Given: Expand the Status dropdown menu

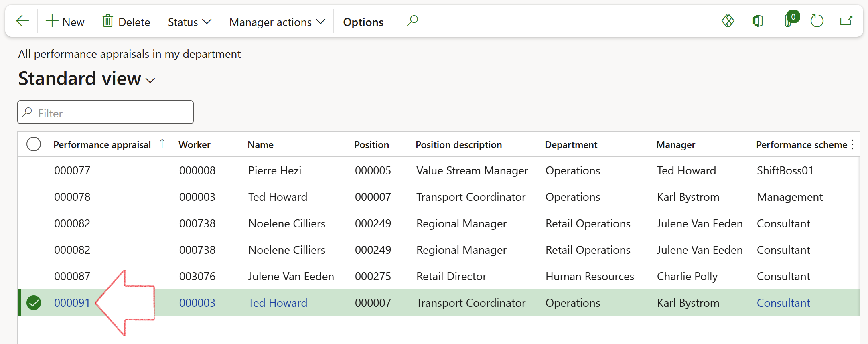Looking at the screenshot, I should pos(189,22).
